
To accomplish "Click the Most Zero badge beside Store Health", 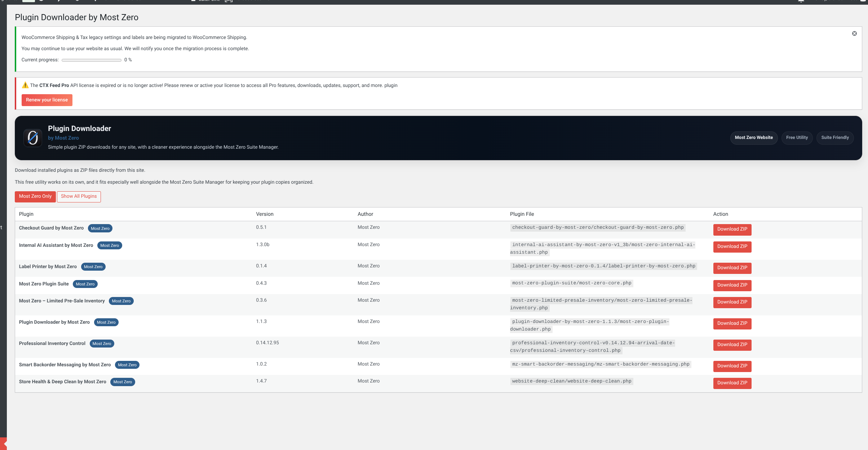I will [123, 382].
